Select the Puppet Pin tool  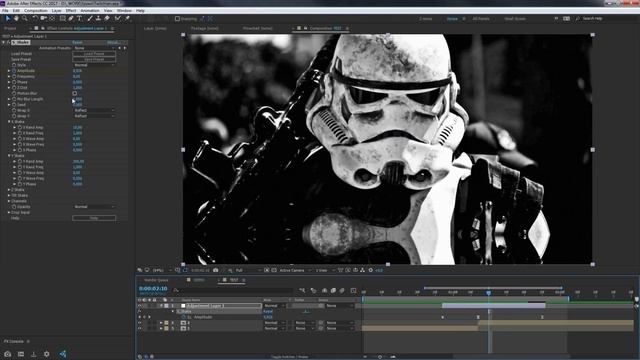point(127,18)
